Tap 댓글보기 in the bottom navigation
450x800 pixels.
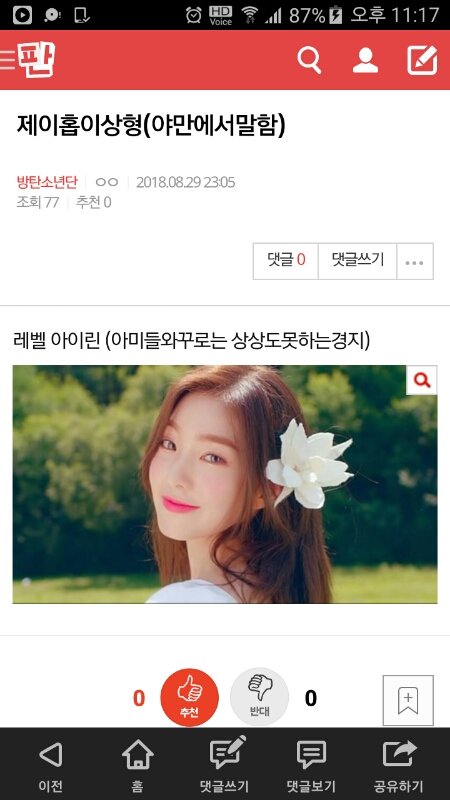point(311,765)
